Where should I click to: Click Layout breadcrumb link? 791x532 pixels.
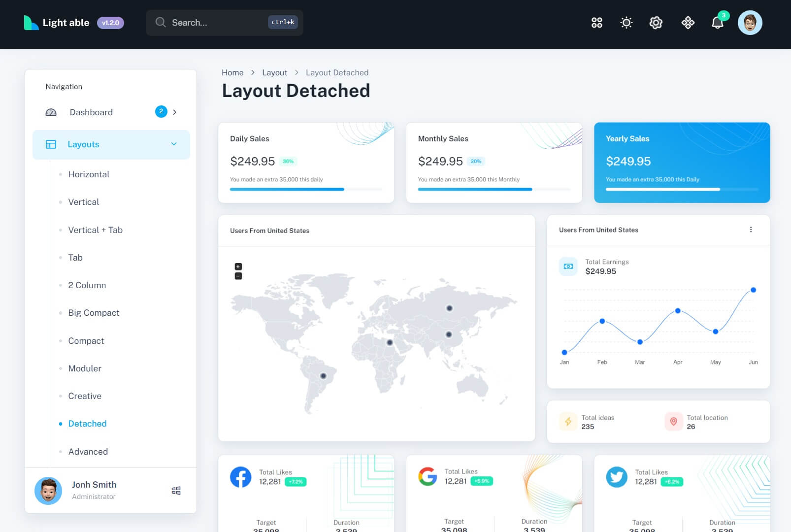tap(274, 72)
